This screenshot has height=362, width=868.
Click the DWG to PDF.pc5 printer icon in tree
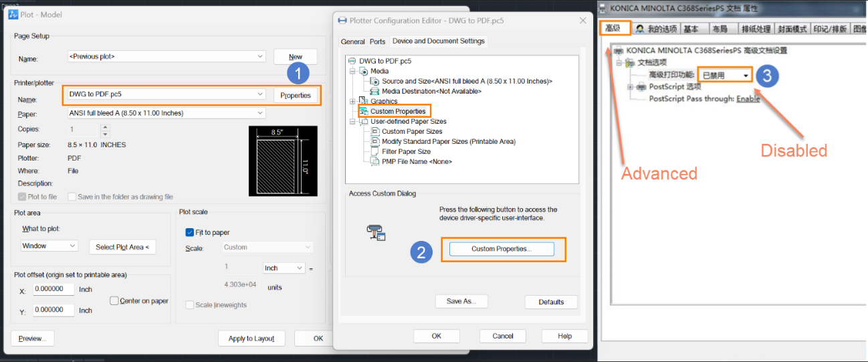pos(352,61)
